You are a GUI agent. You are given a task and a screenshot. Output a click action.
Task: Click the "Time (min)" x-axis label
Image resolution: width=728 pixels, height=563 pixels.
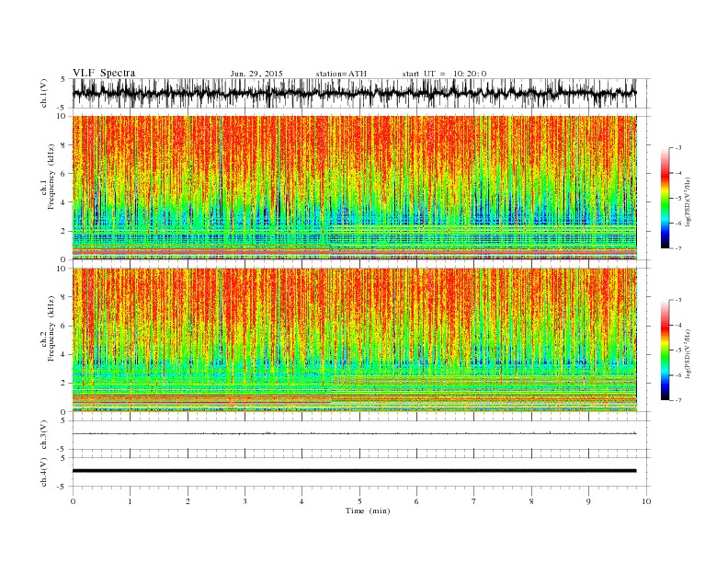pyautogui.click(x=368, y=511)
